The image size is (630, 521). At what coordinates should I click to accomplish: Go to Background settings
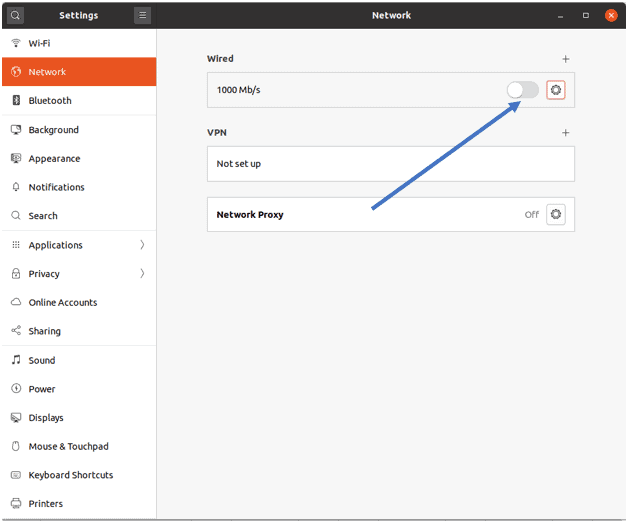tap(79, 129)
